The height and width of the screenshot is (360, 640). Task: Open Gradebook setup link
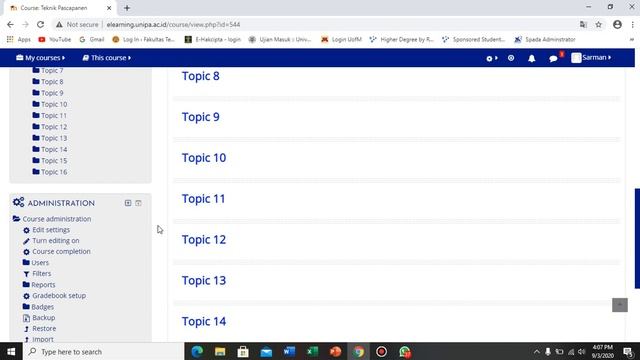59,296
